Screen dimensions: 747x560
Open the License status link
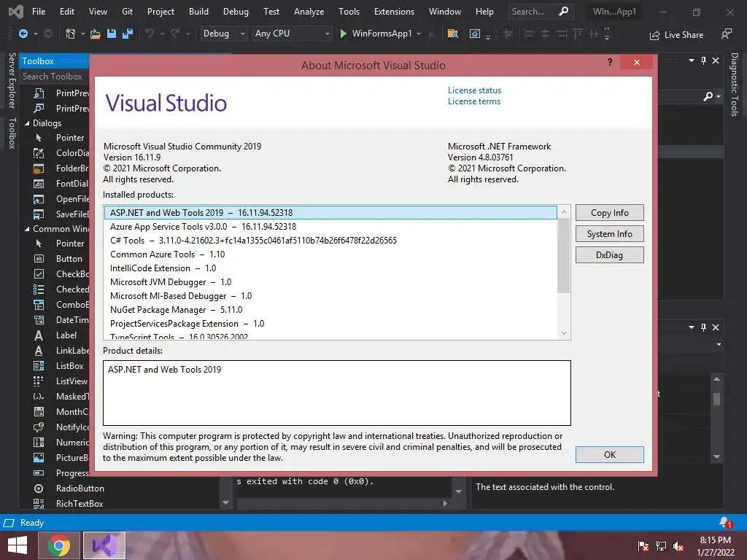coord(474,90)
